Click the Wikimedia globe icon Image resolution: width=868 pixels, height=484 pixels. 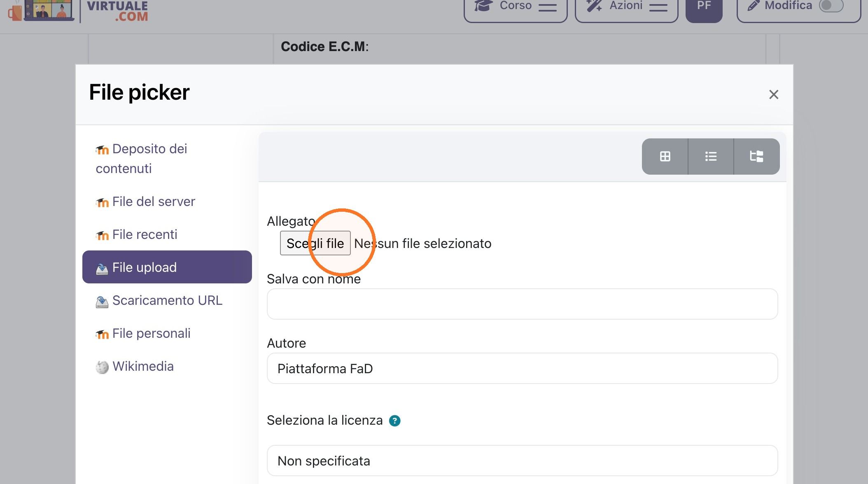pyautogui.click(x=102, y=367)
